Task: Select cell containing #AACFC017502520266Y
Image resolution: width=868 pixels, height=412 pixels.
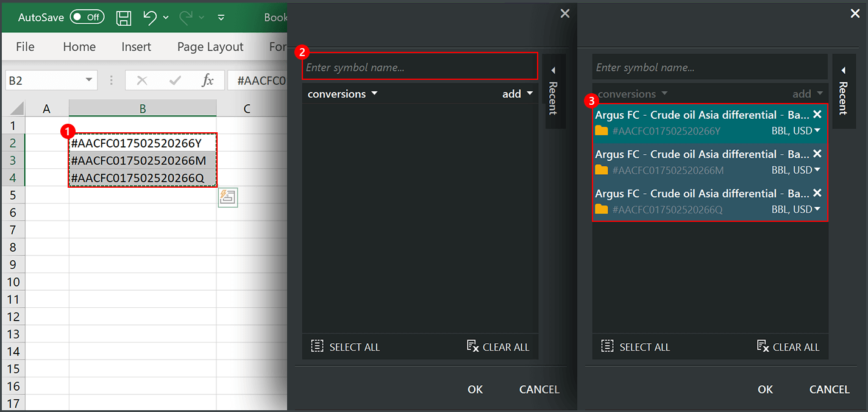Action: pyautogui.click(x=143, y=143)
